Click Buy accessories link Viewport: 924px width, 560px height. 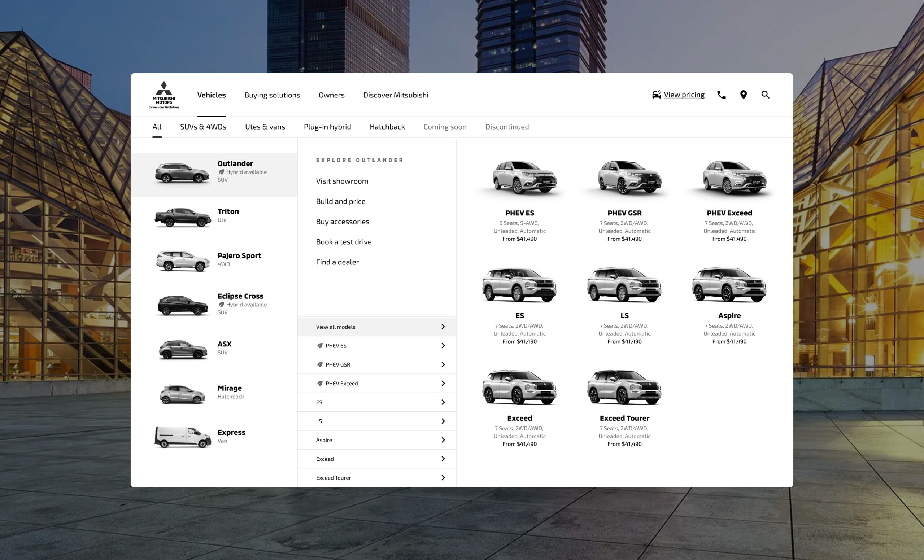click(x=343, y=222)
